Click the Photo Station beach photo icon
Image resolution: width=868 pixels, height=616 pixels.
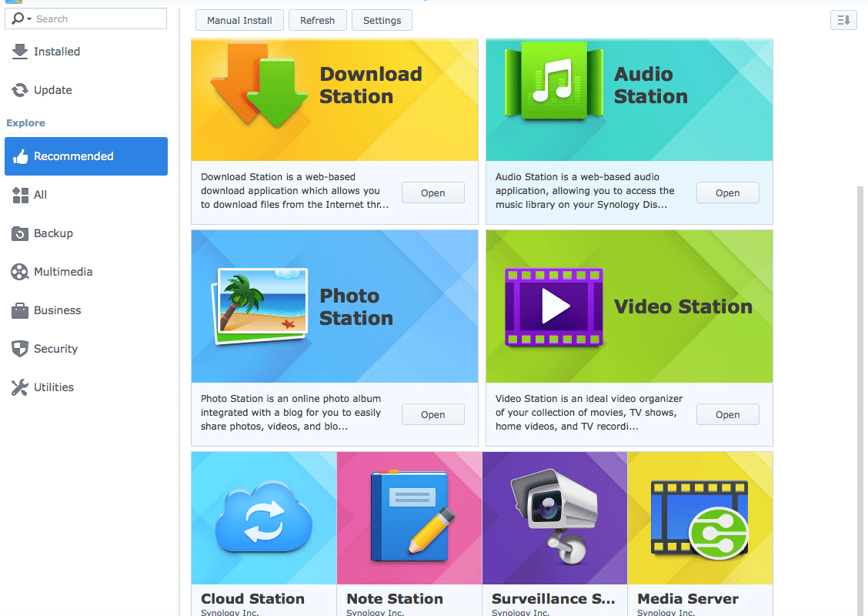[260, 306]
